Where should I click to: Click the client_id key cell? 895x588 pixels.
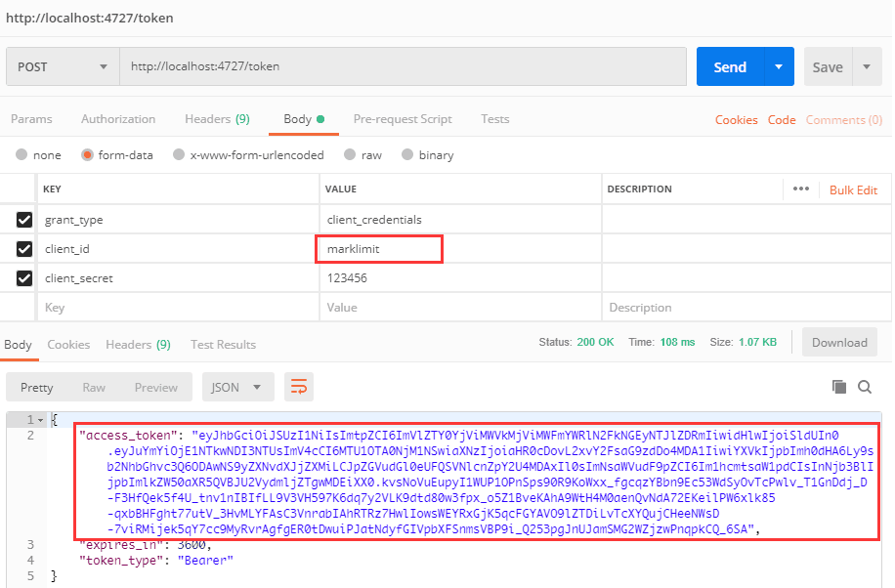[178, 249]
